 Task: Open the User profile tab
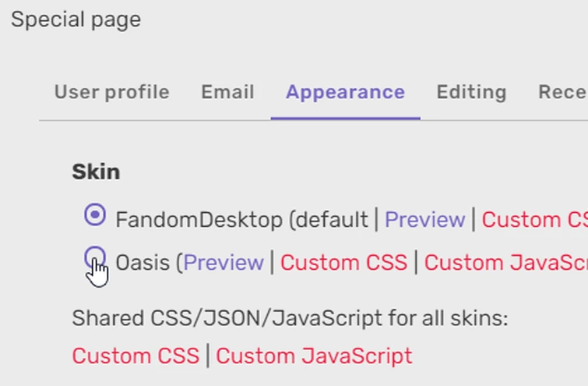pyautogui.click(x=111, y=92)
